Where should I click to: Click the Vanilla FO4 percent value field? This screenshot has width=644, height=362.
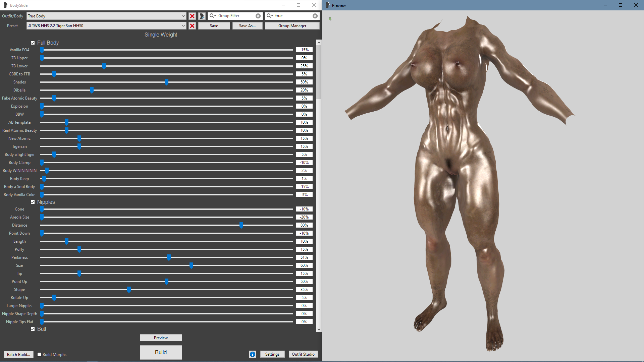click(x=304, y=50)
